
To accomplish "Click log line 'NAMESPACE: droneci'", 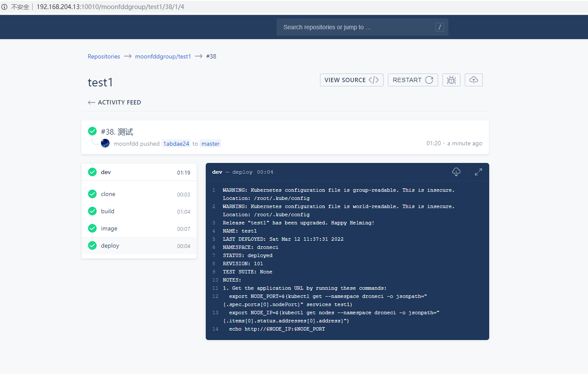I will click(250, 247).
